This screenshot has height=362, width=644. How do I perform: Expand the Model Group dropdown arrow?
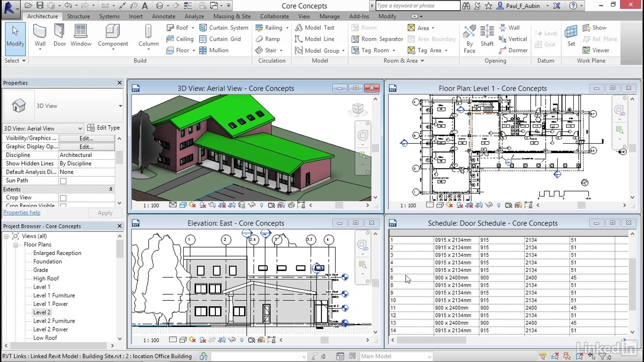tap(343, 51)
